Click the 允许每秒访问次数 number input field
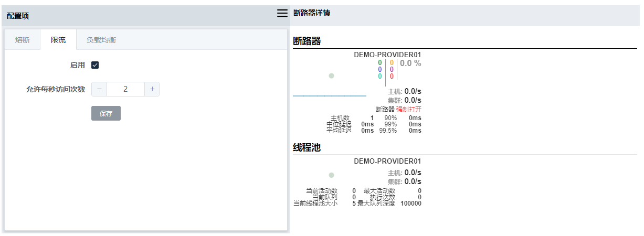This screenshot has width=644, height=236. pyautogui.click(x=125, y=89)
